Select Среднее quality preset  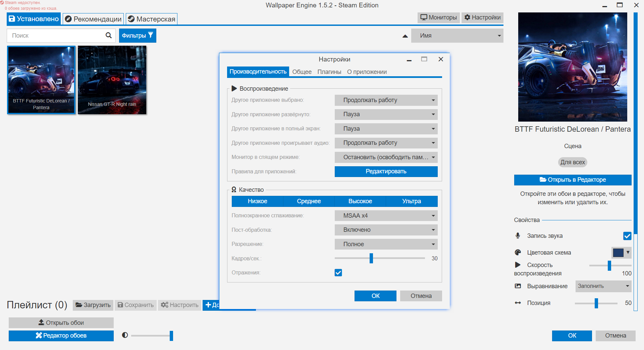coord(309,201)
